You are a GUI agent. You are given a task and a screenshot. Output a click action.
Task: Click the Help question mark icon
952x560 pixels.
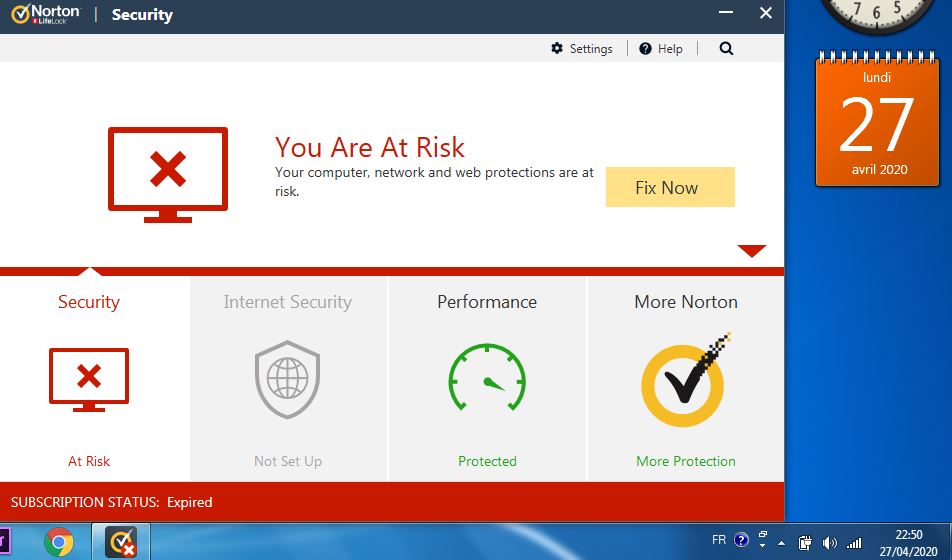[645, 49]
